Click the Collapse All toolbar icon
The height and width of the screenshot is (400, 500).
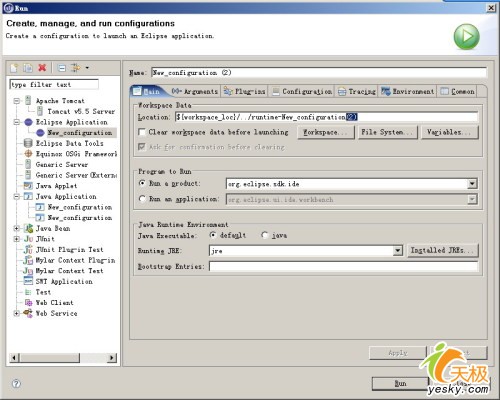(62, 68)
